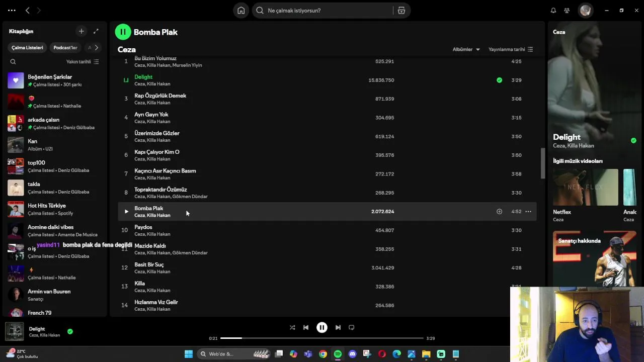Open the French 79 library item
This screenshot has width=644, height=362.
tap(55, 313)
